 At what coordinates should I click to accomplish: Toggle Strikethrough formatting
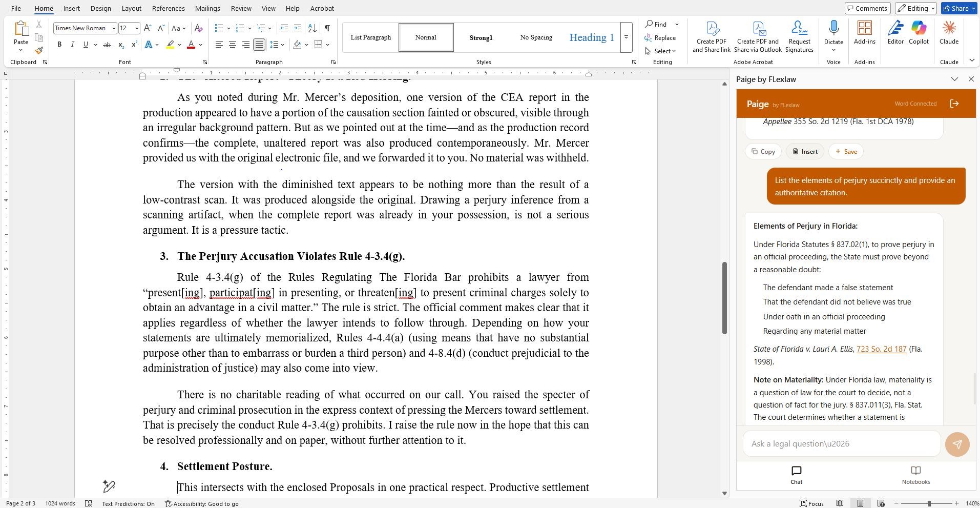coord(107,45)
